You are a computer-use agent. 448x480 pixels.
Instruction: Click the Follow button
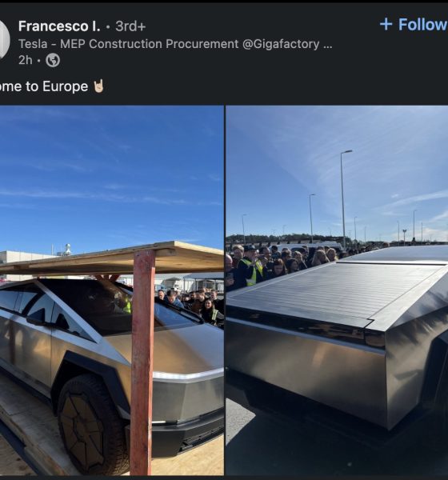pyautogui.click(x=414, y=25)
